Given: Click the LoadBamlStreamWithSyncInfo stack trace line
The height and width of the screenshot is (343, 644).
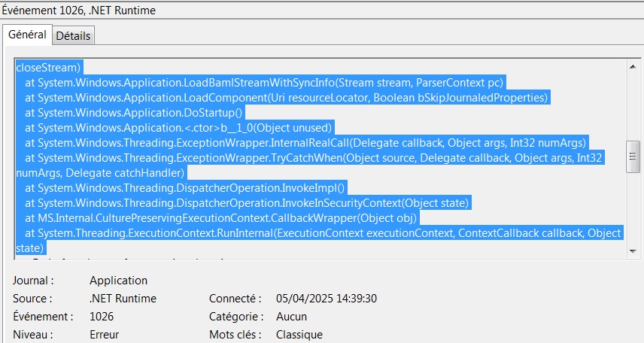Looking at the screenshot, I should click(x=263, y=83).
